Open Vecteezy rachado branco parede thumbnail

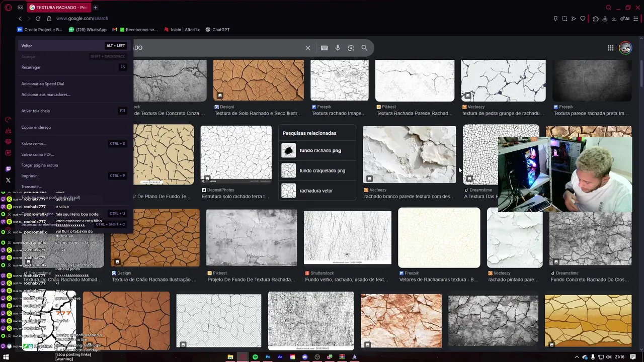point(410,154)
